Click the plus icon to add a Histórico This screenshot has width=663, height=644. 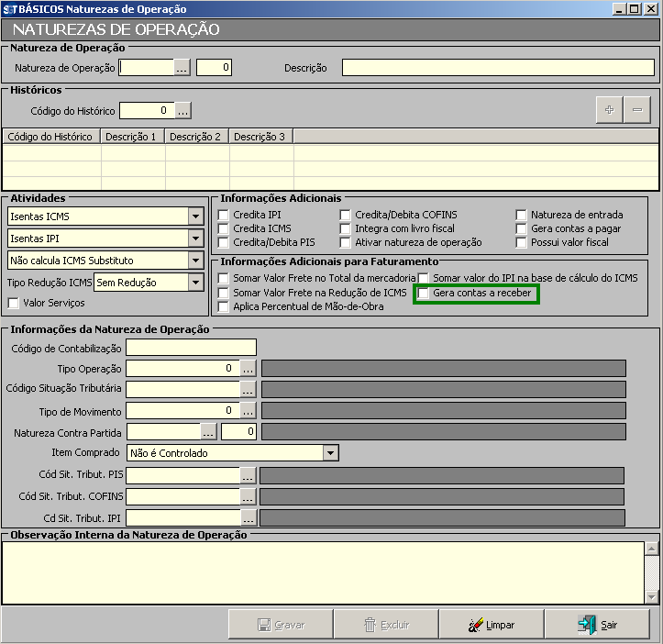click(x=609, y=110)
